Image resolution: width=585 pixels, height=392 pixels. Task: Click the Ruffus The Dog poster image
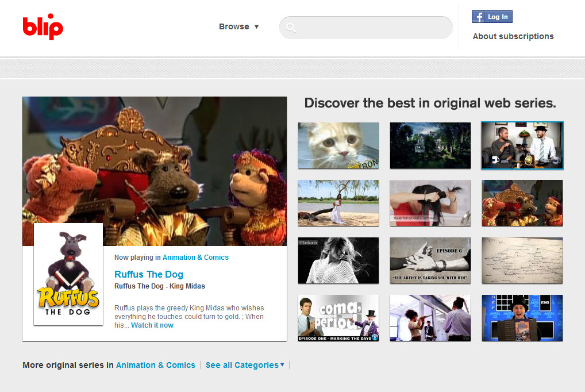pos(68,274)
